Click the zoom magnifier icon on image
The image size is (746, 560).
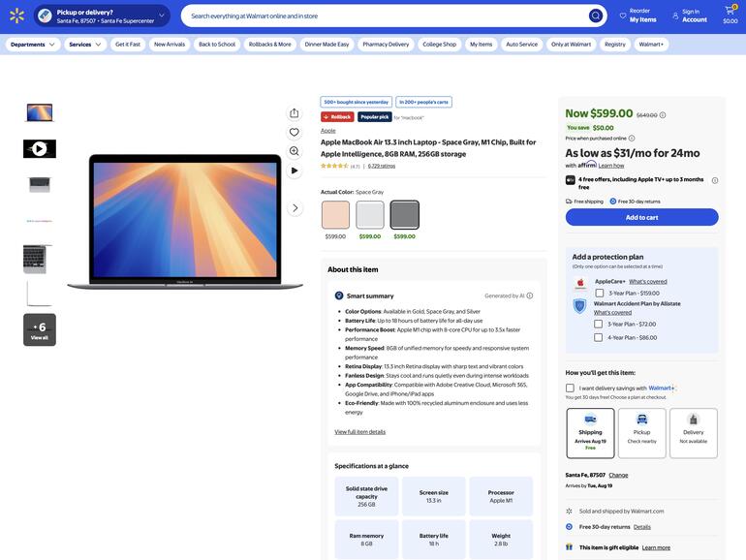[294, 151]
